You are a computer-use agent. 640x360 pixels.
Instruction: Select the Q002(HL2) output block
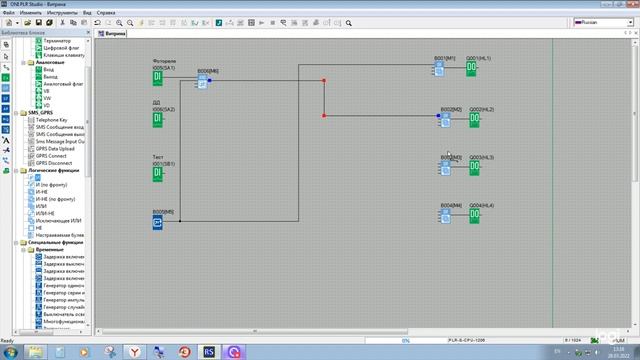tap(474, 120)
